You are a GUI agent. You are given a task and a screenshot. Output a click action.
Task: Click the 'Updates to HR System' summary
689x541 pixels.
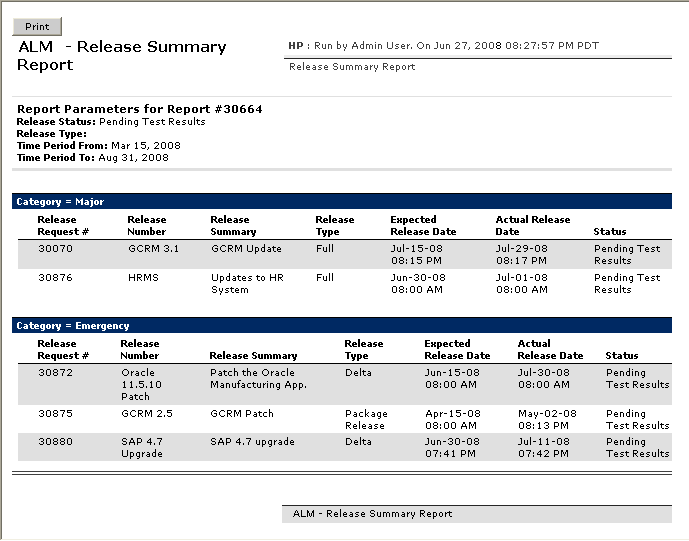pyautogui.click(x=247, y=283)
